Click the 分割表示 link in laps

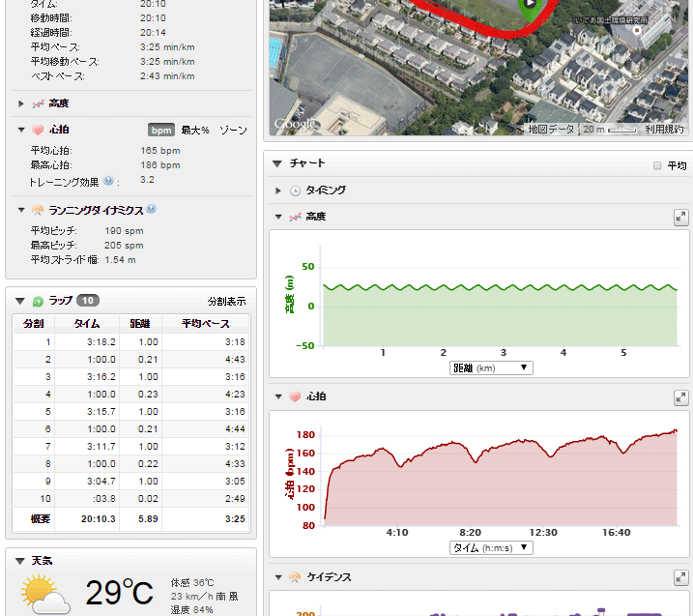(228, 301)
